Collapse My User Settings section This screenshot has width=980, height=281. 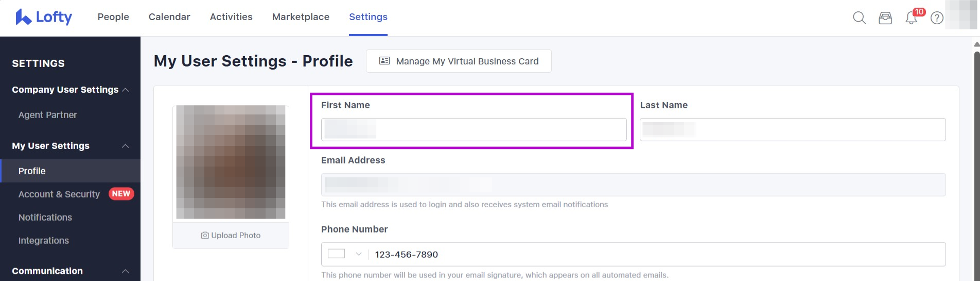point(125,146)
